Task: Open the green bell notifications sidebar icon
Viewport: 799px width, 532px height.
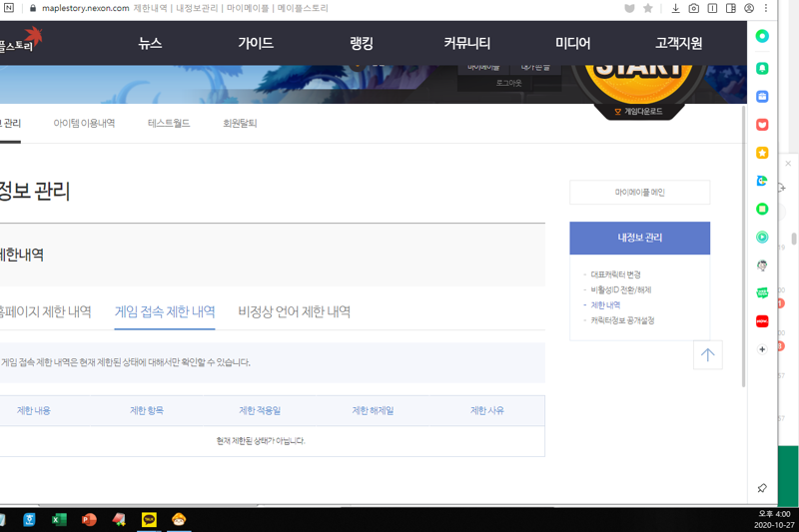Action: [762, 68]
